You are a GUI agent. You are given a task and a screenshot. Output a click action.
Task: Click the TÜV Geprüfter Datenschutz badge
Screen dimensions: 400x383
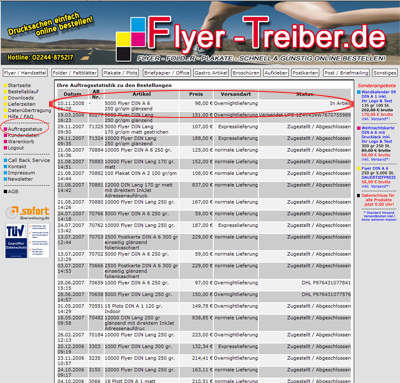(x=27, y=241)
